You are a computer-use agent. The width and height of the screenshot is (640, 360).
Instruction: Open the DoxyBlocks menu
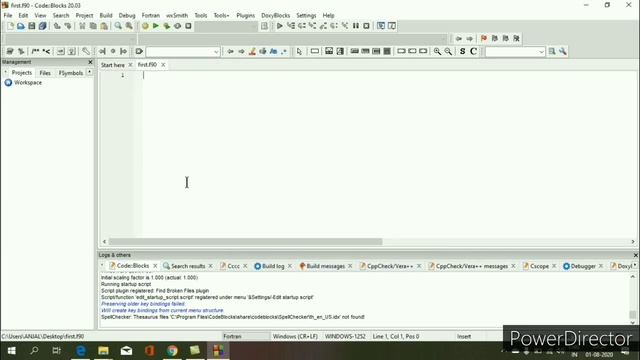coord(276,16)
